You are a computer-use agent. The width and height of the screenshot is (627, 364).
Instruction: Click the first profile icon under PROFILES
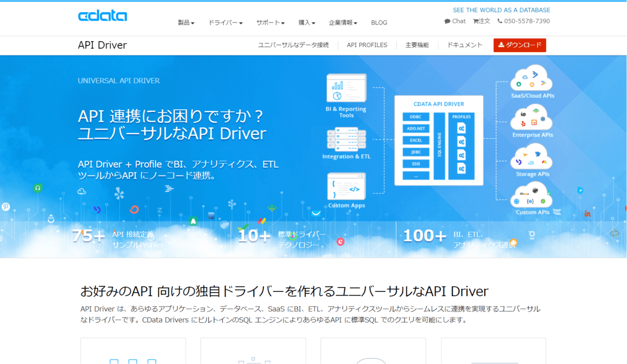[461, 128]
